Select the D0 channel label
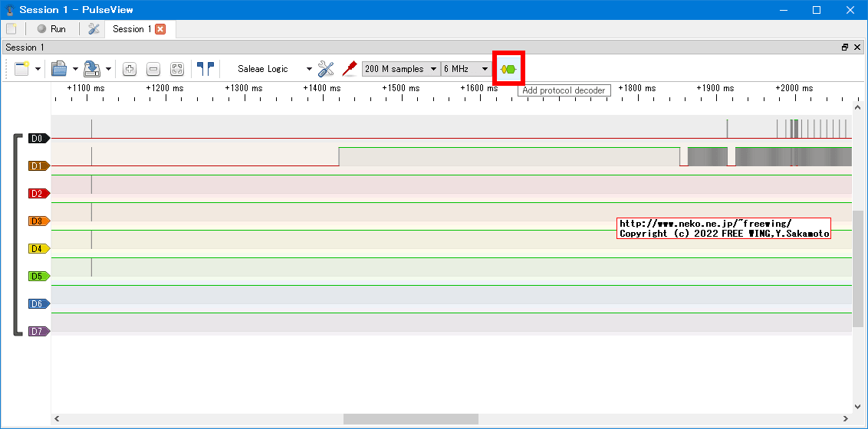Image resolution: width=868 pixels, height=429 pixels. (39, 138)
